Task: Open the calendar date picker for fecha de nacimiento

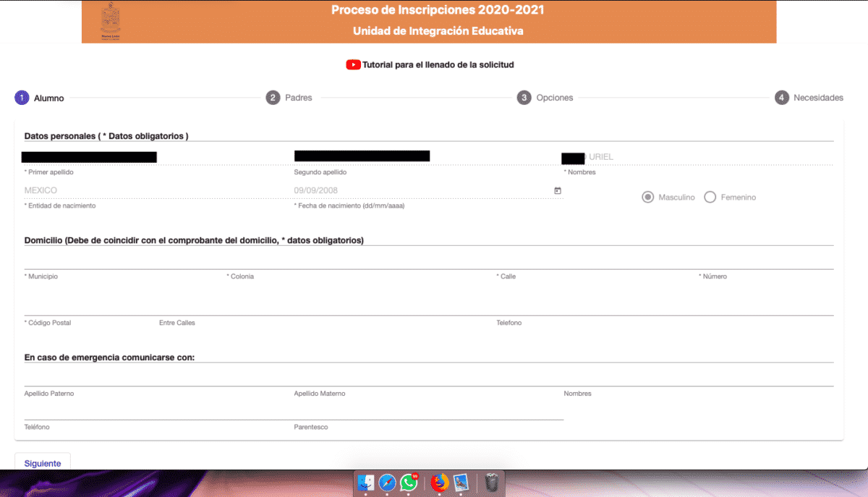Action: (x=557, y=190)
